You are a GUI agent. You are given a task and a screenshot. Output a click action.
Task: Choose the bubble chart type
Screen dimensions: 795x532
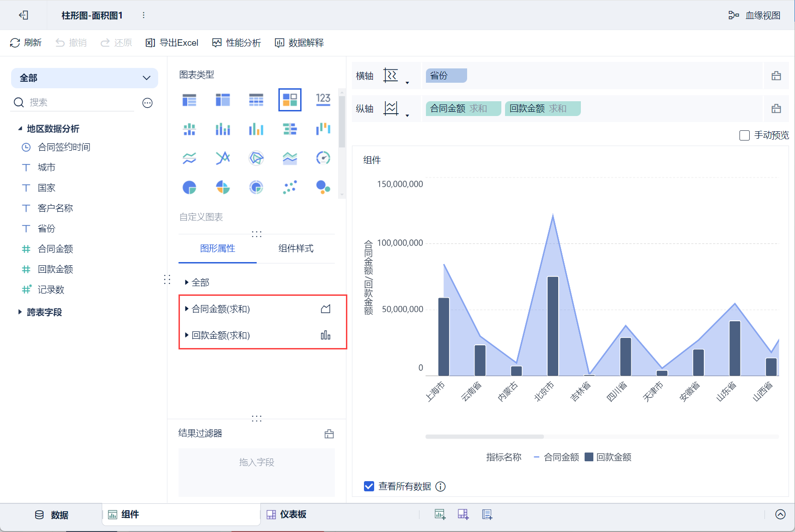click(x=323, y=187)
